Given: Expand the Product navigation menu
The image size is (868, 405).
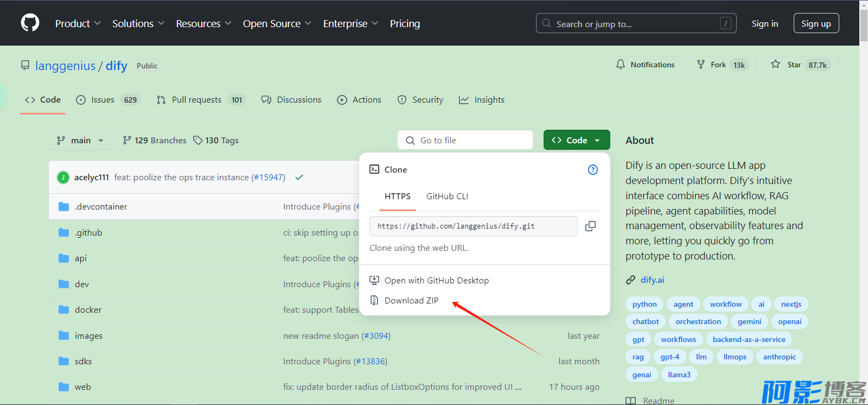Looking at the screenshot, I should pos(78,23).
